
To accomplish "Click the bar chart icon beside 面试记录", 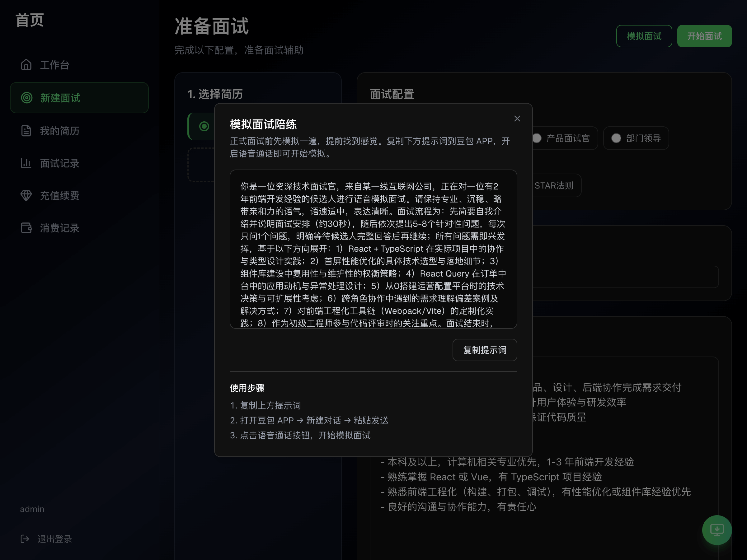I will pyautogui.click(x=26, y=163).
